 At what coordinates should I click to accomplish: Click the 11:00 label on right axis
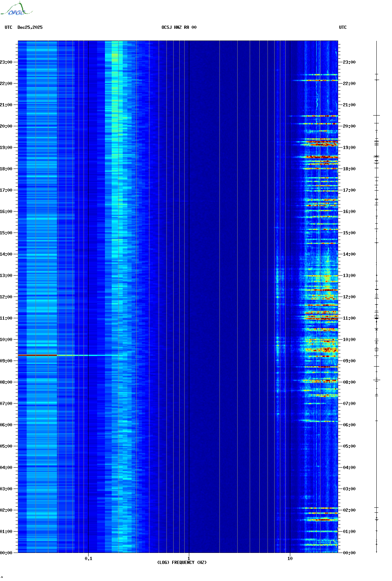[349, 318]
